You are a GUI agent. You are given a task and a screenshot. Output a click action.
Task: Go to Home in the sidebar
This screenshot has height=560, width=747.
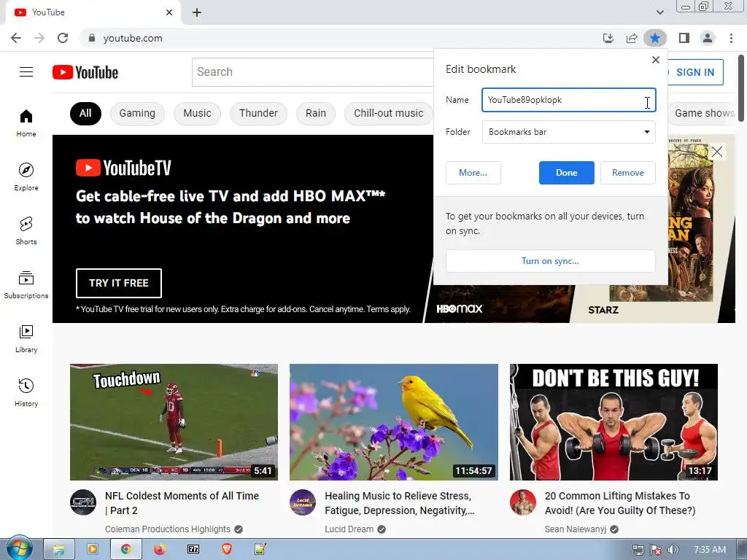point(26,122)
